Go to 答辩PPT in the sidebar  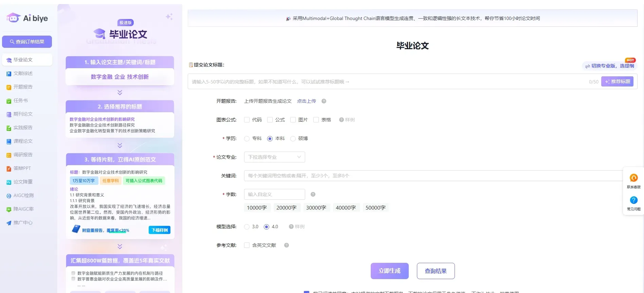tap(22, 168)
